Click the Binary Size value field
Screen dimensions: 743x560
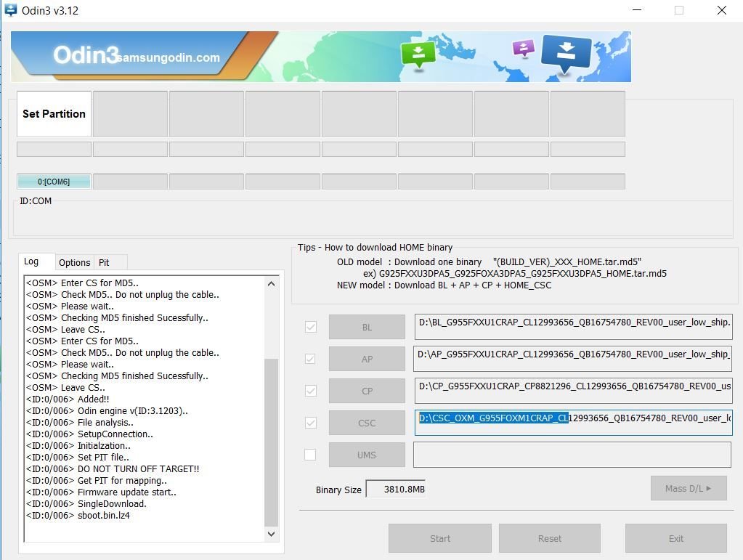pyautogui.click(x=396, y=489)
